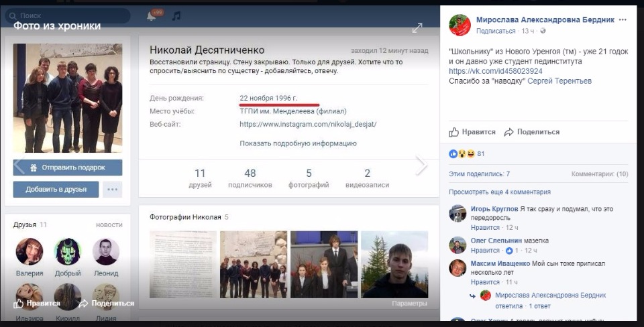This screenshot has height=327, width=644.
Task: Click Фотографии Николая heading
Action: click(x=185, y=217)
